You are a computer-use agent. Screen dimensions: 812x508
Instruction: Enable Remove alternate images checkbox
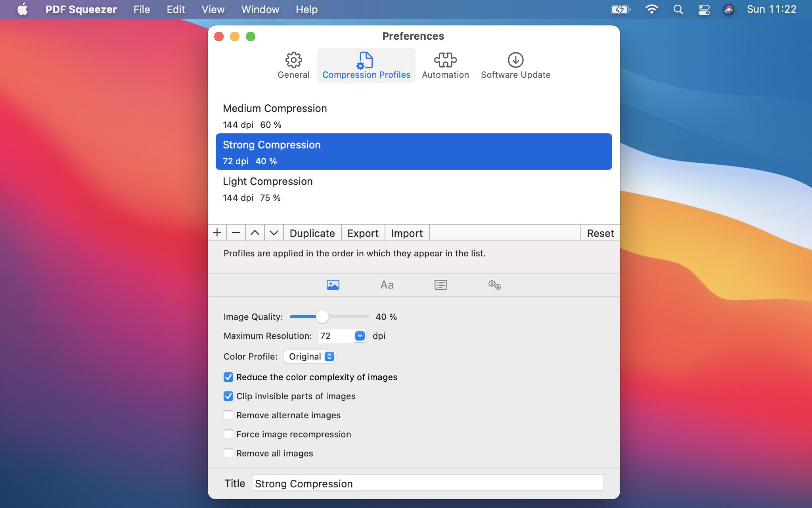228,415
